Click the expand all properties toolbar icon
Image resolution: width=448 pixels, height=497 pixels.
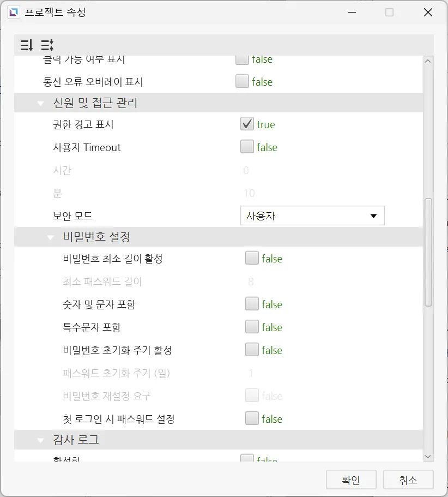click(x=27, y=45)
